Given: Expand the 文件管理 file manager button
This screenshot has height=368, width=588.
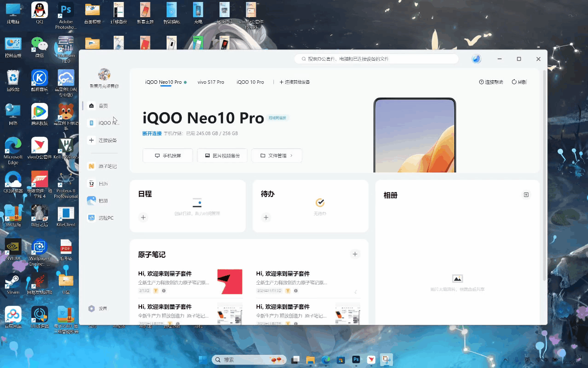Looking at the screenshot, I should 277,155.
